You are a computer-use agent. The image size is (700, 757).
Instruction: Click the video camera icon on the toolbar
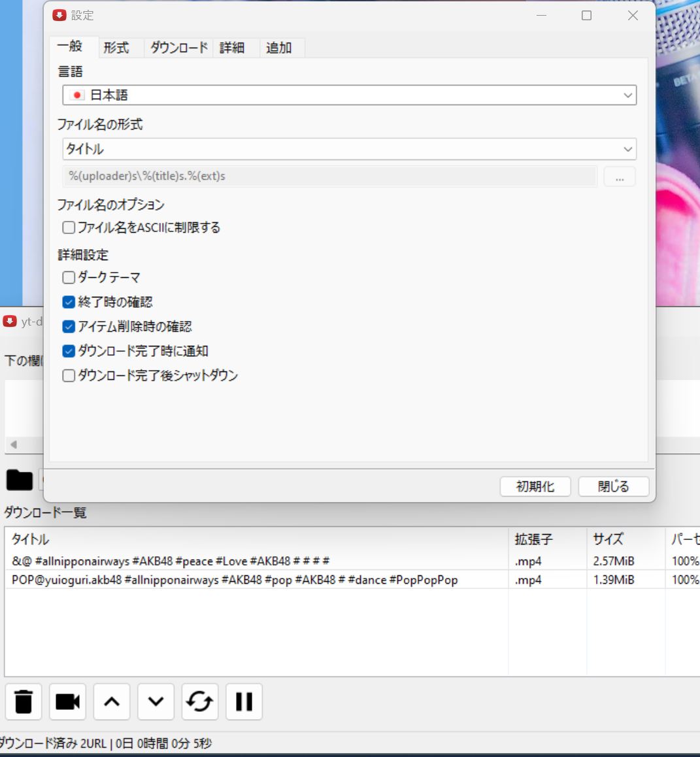click(67, 701)
